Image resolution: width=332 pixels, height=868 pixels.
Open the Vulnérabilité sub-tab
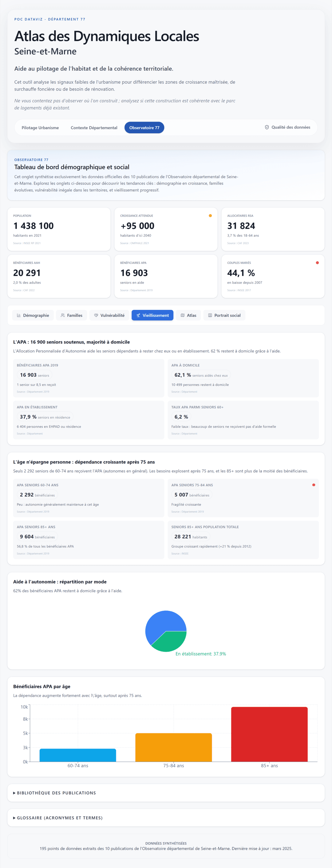[x=109, y=315]
